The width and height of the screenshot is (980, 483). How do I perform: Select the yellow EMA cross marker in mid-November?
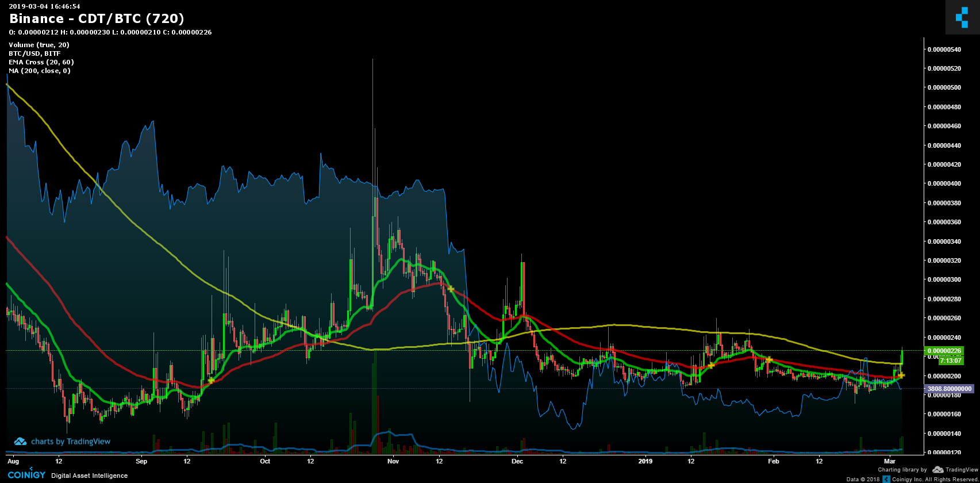click(x=451, y=289)
